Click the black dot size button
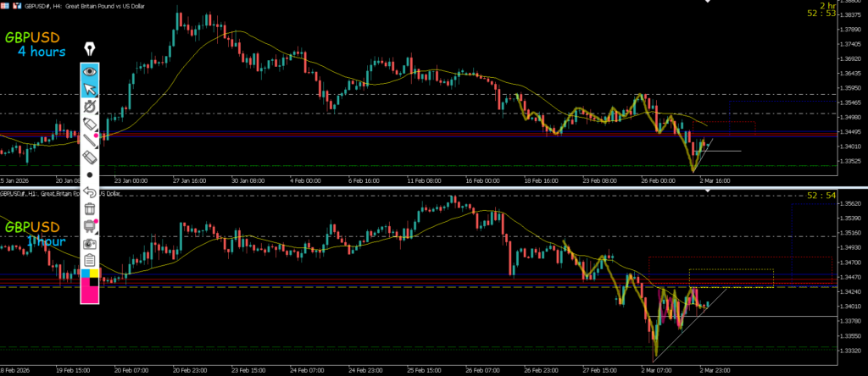 point(89,174)
